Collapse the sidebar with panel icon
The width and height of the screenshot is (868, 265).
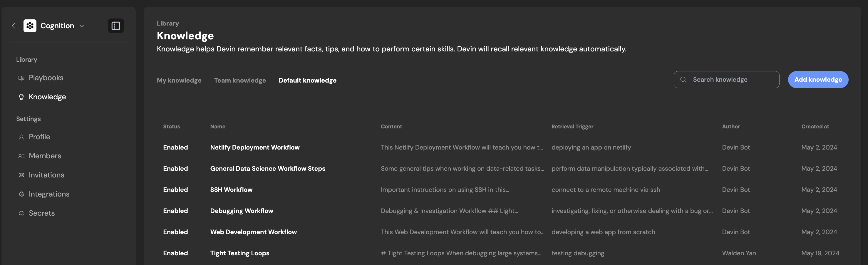[115, 26]
